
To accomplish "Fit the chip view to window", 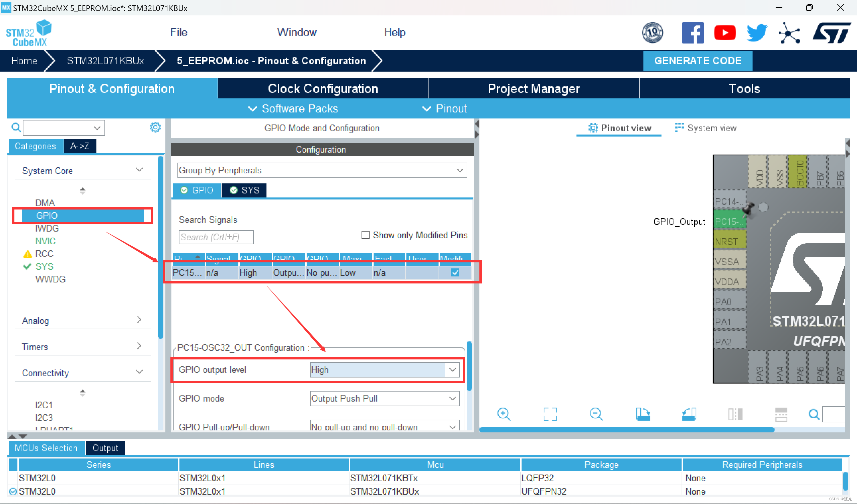I will pos(550,414).
